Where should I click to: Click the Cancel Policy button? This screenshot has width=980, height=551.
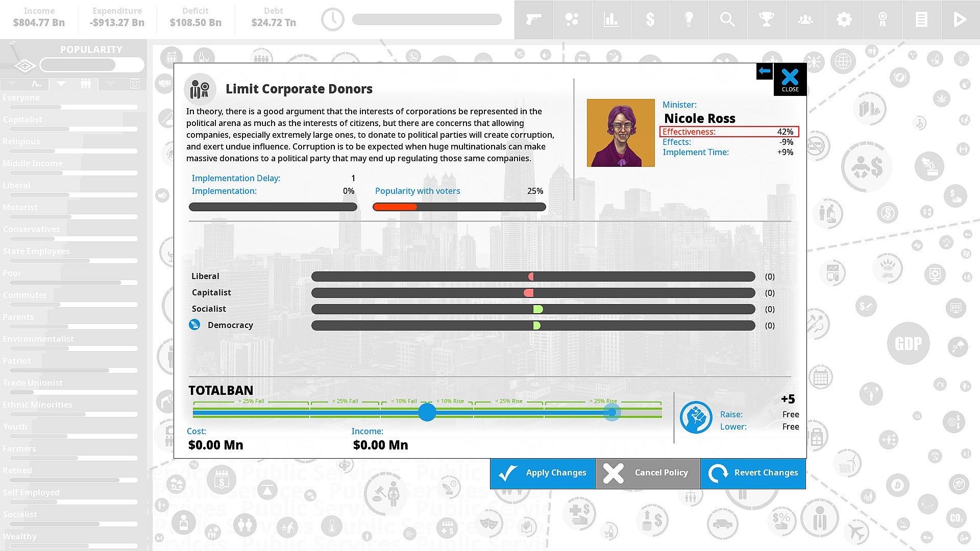[x=647, y=473]
